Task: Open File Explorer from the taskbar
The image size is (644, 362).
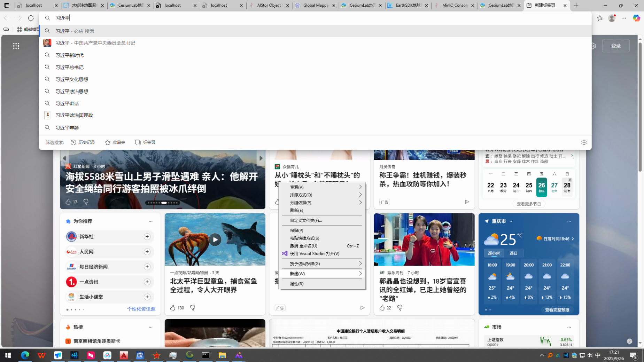Action: click(x=222, y=355)
